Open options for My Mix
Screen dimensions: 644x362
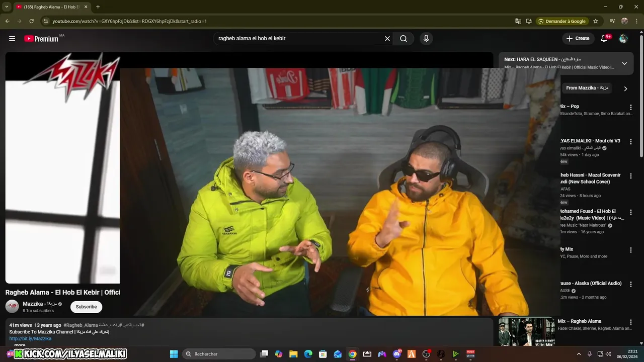pyautogui.click(x=631, y=250)
